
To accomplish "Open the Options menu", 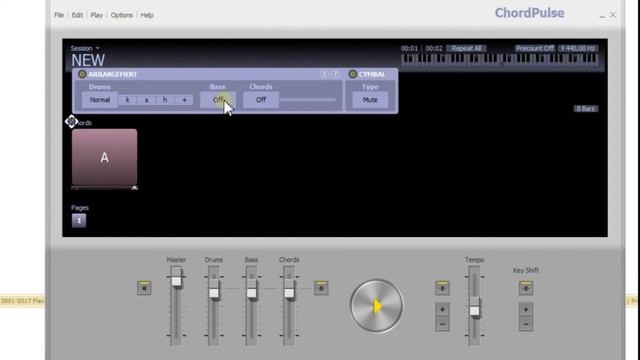I will (122, 15).
